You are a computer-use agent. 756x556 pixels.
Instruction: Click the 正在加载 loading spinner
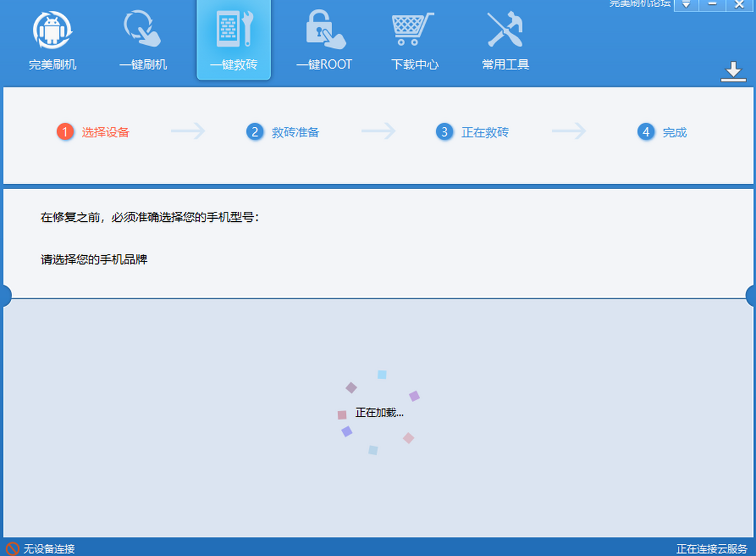pos(378,413)
